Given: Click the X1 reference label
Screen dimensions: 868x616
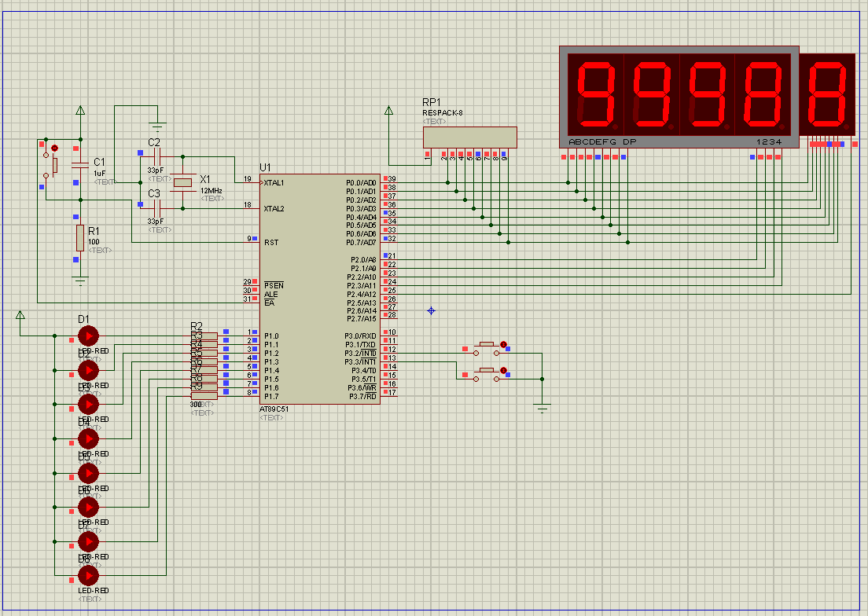Looking at the screenshot, I should coord(205,179).
